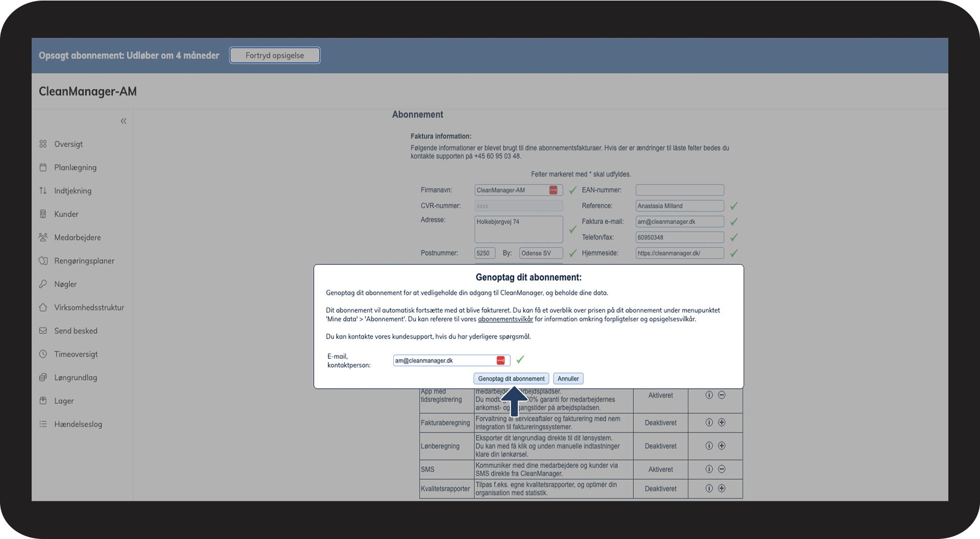Click the Faktura e-mail field
The height and width of the screenshot is (539, 980).
tap(679, 221)
